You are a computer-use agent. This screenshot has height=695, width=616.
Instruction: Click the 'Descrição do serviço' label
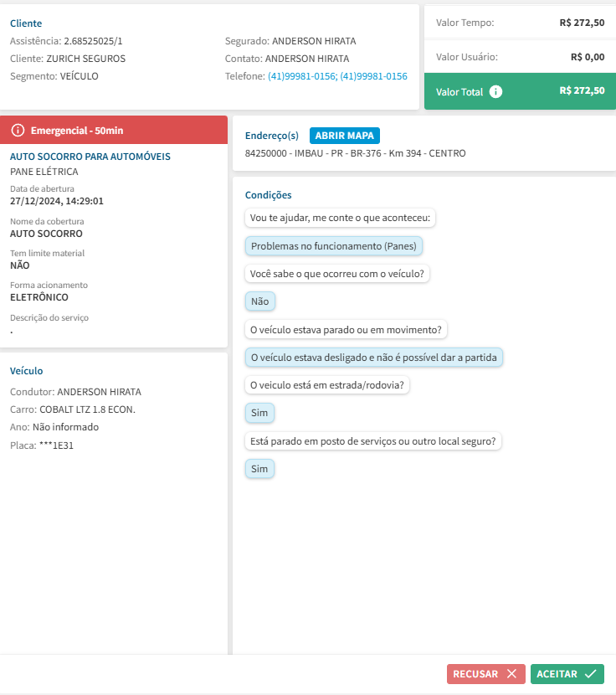(49, 318)
